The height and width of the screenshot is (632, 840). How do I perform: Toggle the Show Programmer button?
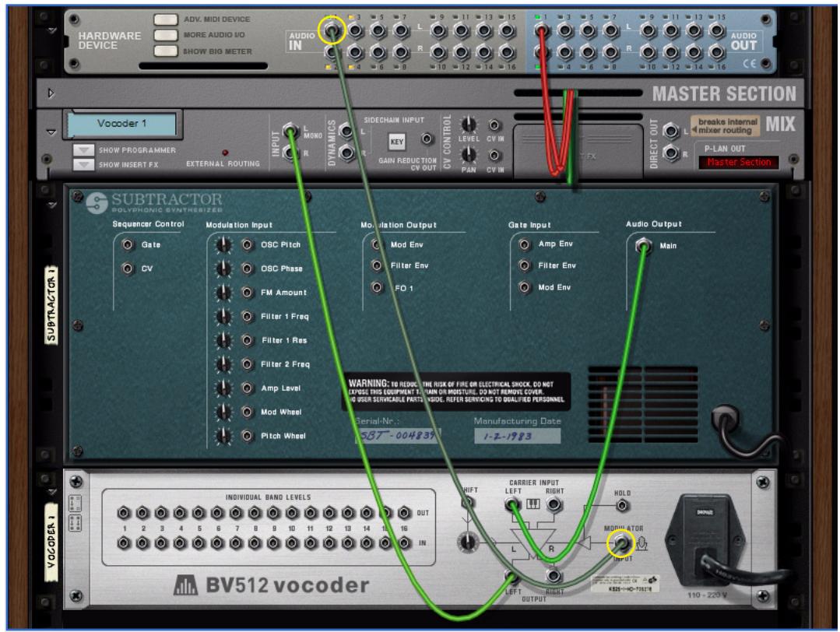click(83, 150)
